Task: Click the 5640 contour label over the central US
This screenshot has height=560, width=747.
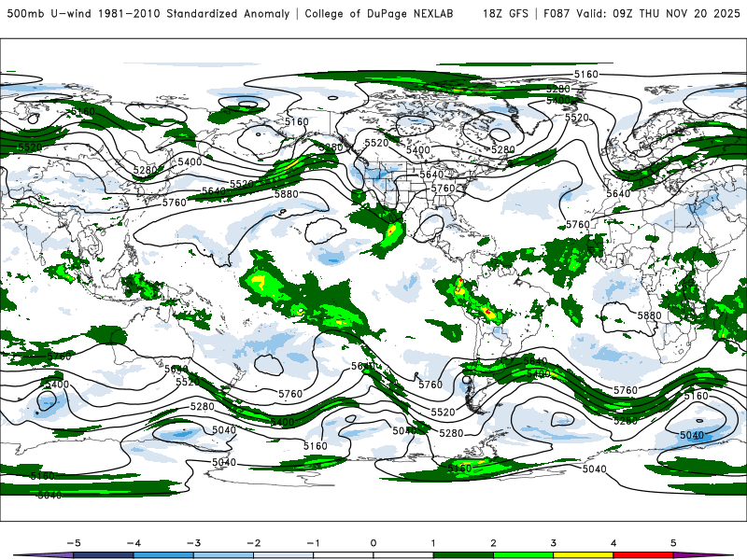Action: [x=431, y=175]
